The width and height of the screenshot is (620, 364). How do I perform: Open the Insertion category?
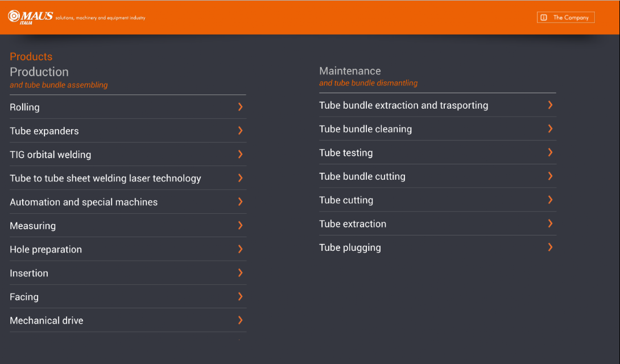click(x=128, y=273)
